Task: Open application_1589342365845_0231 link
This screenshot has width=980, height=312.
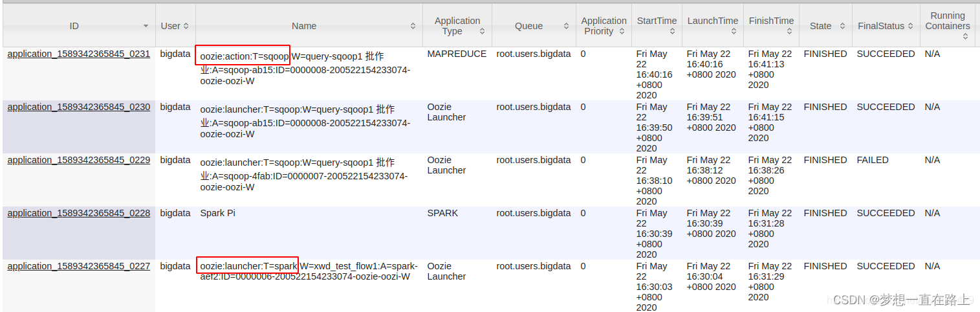Action: coord(78,54)
